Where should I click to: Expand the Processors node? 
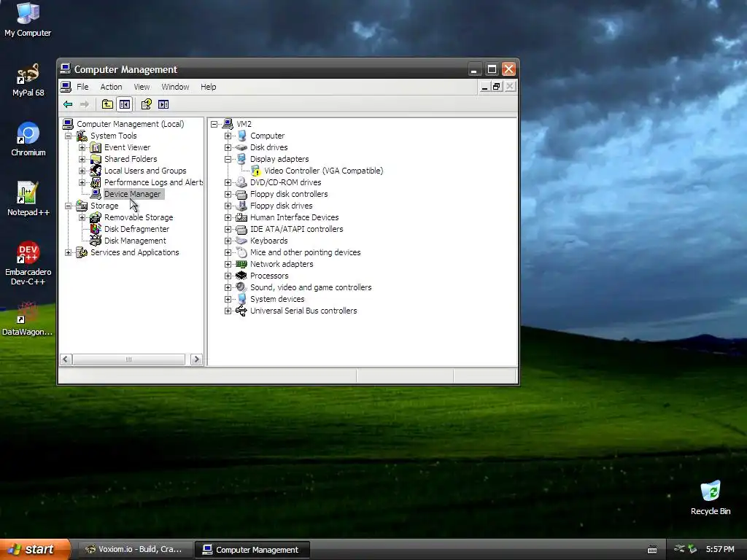[x=228, y=276]
